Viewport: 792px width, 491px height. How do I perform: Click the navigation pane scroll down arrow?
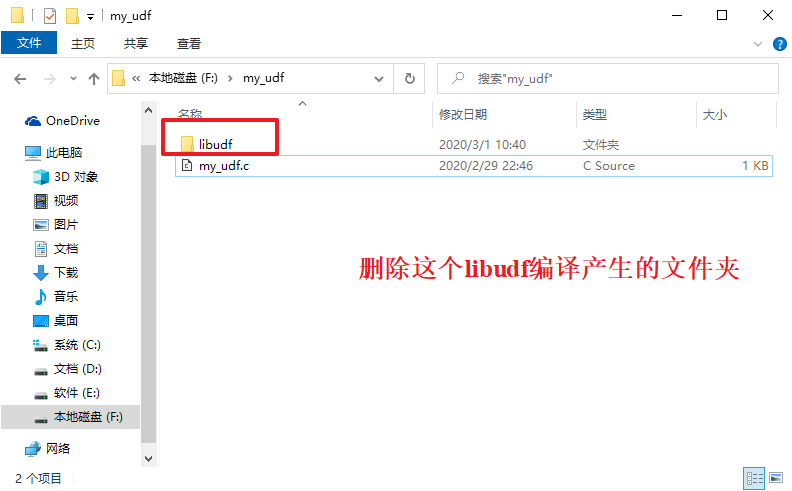tap(148, 459)
